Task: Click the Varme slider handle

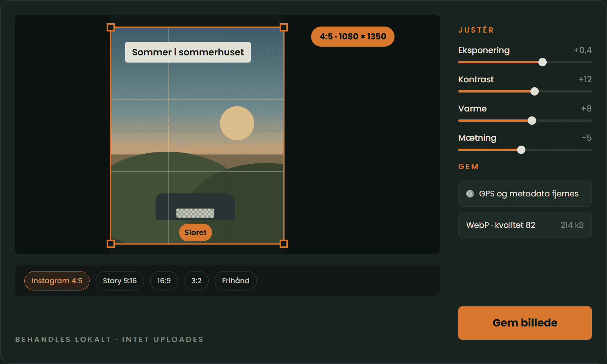Action: [532, 121]
